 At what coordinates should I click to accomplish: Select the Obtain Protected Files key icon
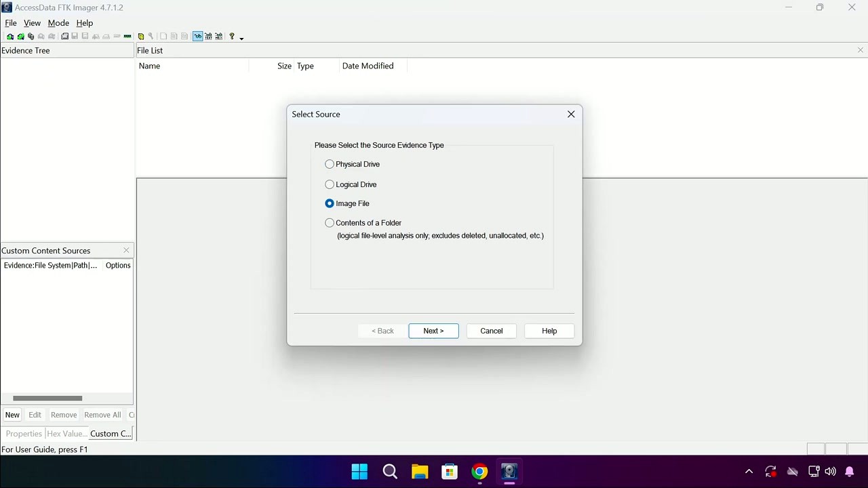pyautogui.click(x=151, y=36)
